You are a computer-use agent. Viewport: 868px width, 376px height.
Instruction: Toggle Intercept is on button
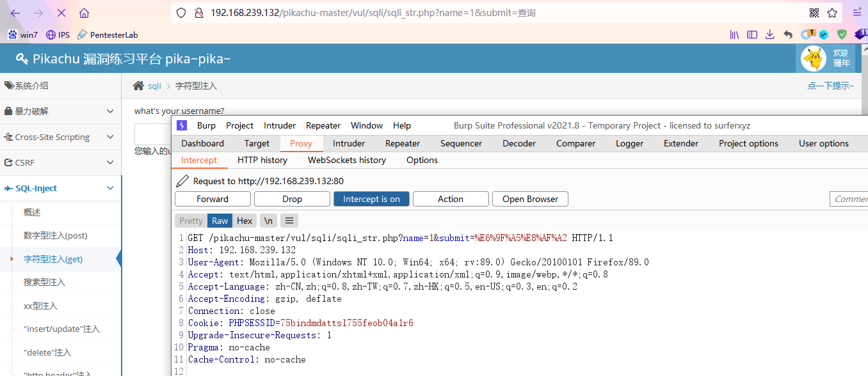(371, 199)
